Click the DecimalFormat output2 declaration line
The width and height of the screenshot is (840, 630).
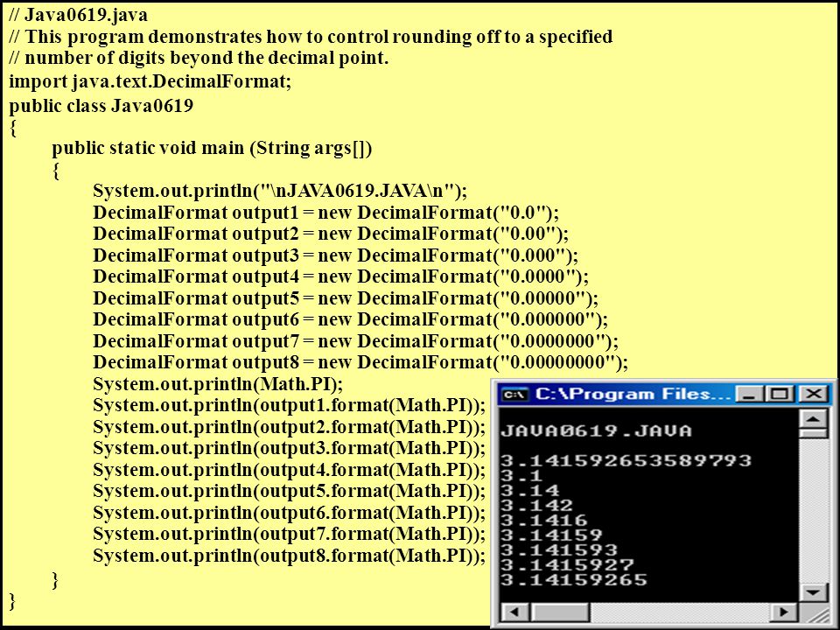point(331,234)
